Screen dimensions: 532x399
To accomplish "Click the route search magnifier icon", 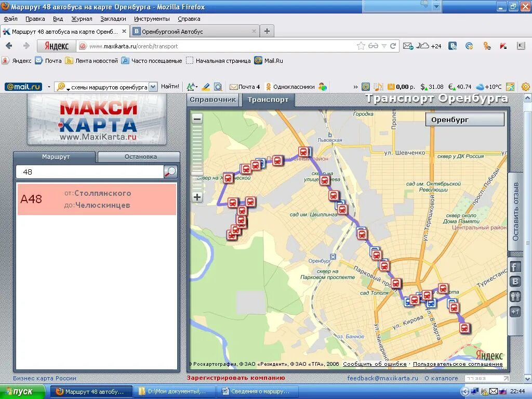I will coord(170,172).
